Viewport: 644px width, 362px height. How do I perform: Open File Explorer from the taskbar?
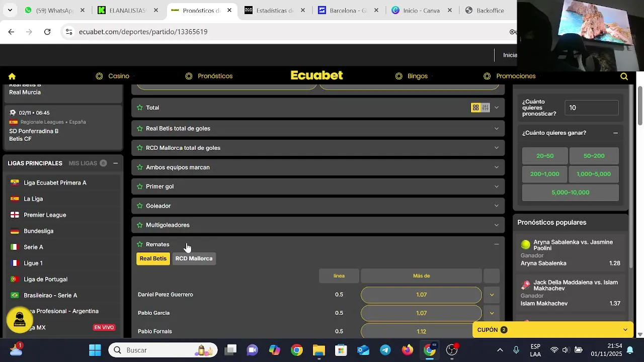pyautogui.click(x=319, y=350)
